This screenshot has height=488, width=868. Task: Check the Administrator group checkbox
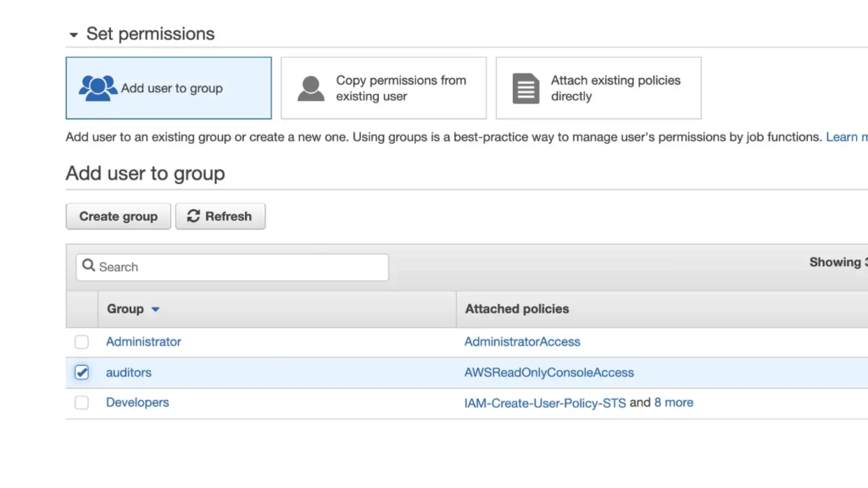tap(81, 342)
